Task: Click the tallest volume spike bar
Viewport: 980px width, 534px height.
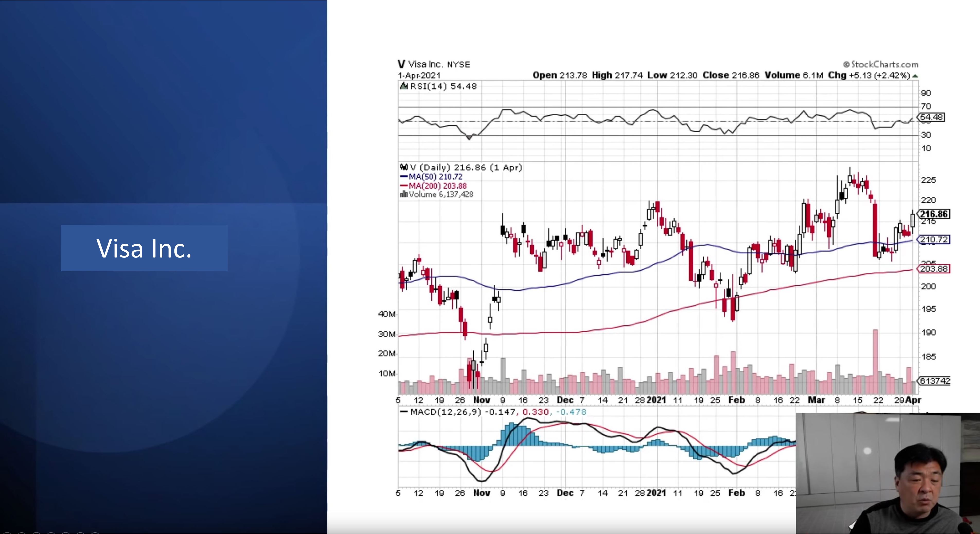Action: (x=875, y=361)
